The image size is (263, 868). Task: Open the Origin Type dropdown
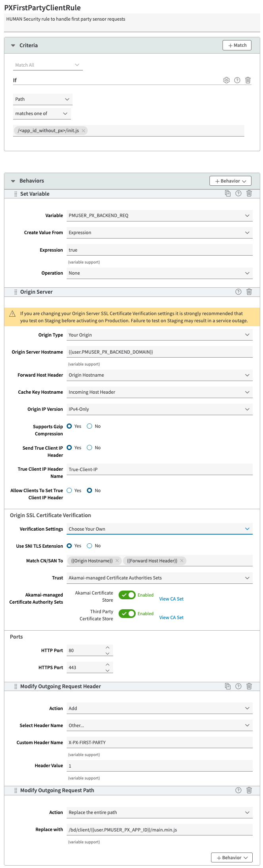point(159,335)
